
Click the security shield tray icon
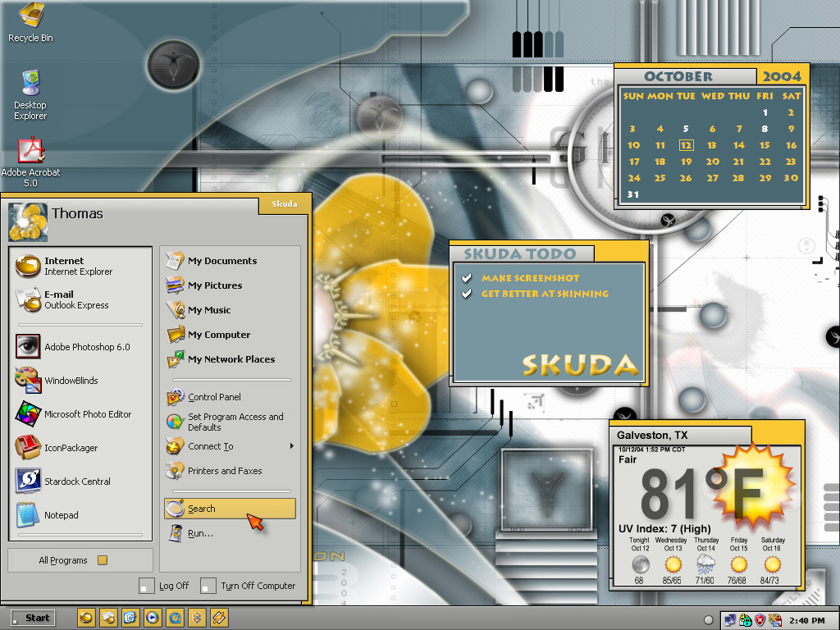[760, 620]
